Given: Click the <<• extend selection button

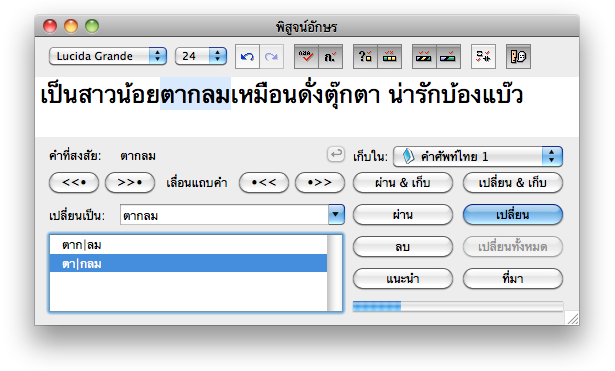Looking at the screenshot, I should pos(74,182).
